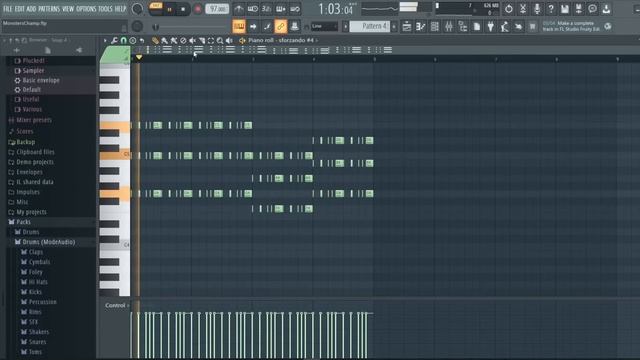This screenshot has height=360, width=640.
Task: Click the Piano roll - sforzando #4 title
Action: [281, 40]
